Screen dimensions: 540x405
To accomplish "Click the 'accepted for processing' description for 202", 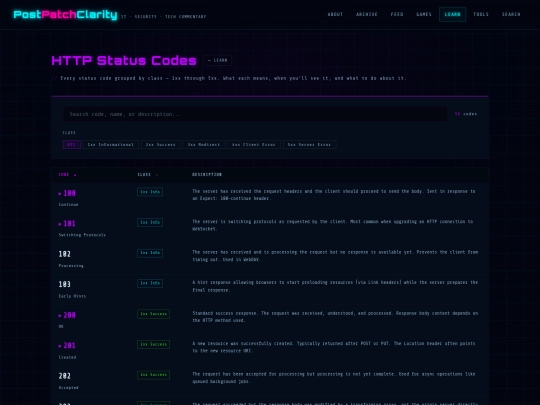I will (x=333, y=377).
